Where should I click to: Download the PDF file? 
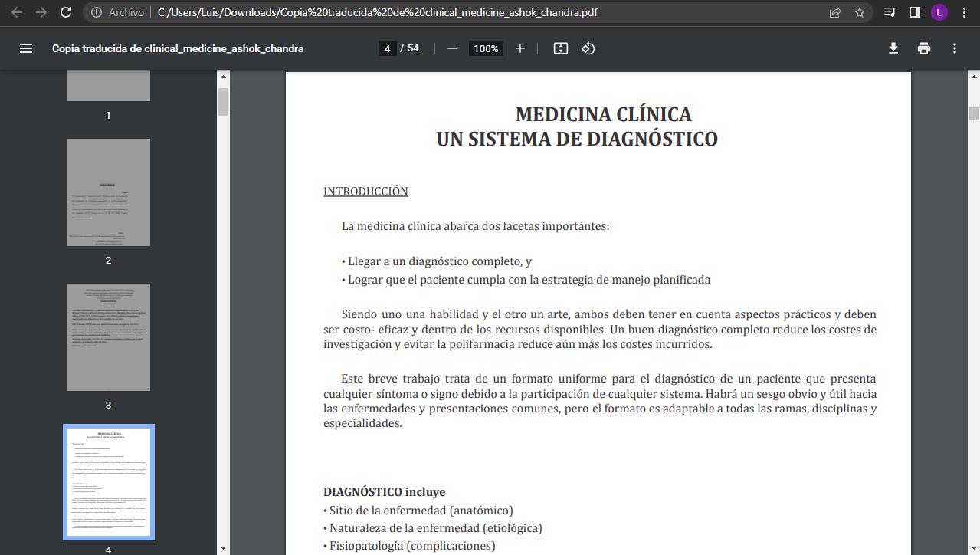(893, 48)
